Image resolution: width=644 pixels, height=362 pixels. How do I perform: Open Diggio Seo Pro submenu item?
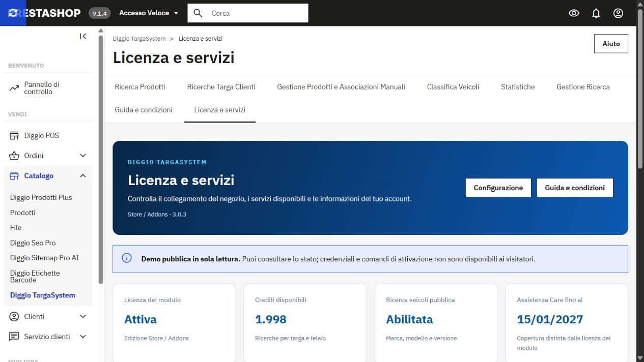(33, 243)
